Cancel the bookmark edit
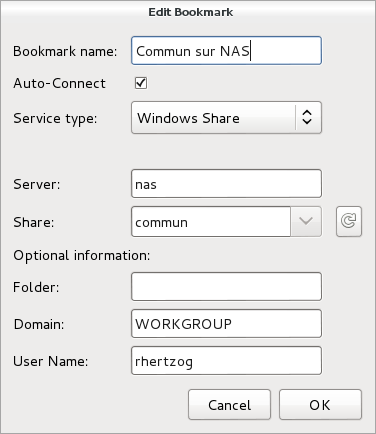 pyautogui.click(x=229, y=405)
